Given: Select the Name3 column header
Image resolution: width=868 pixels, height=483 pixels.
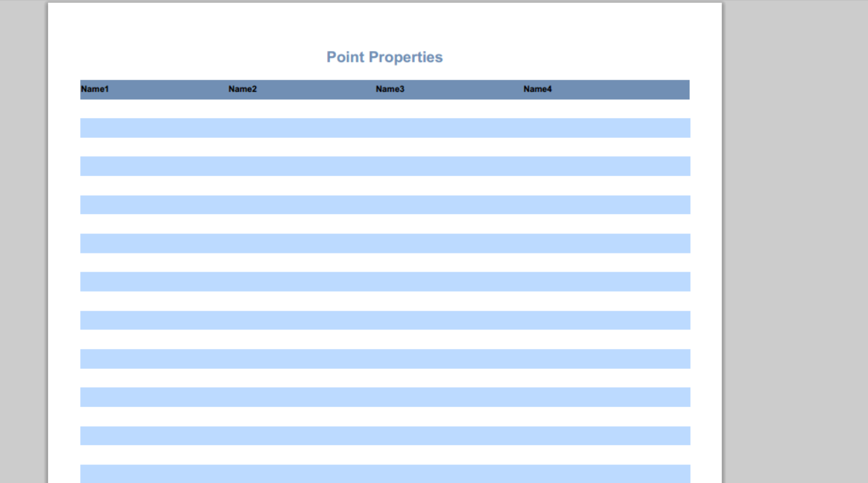Looking at the screenshot, I should (390, 89).
